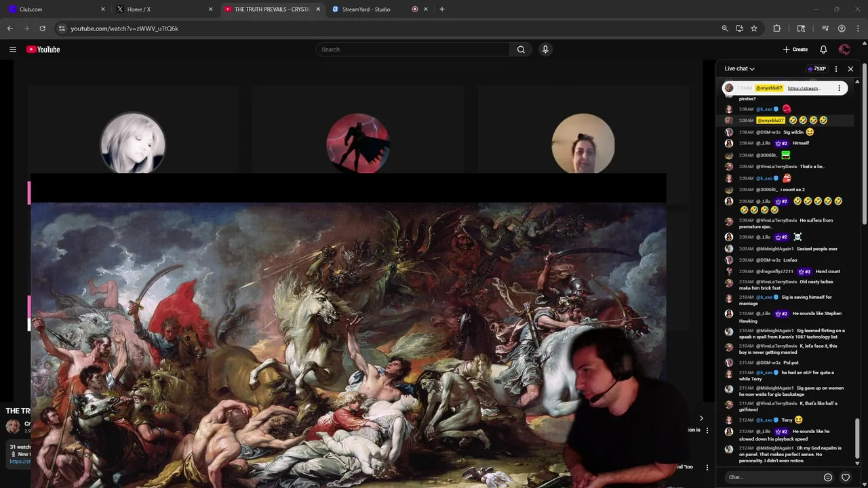Viewport: 868px width, 488px height.
Task: Reload the current page
Action: point(42,28)
